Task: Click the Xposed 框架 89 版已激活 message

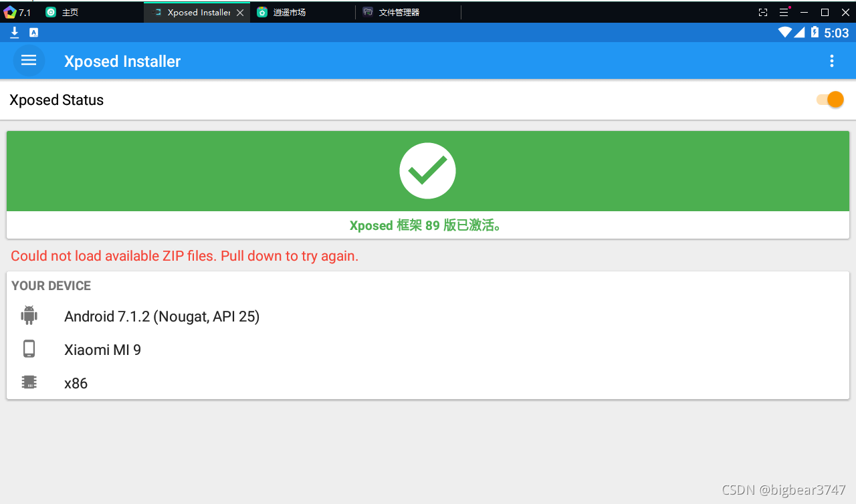Action: pos(427,225)
